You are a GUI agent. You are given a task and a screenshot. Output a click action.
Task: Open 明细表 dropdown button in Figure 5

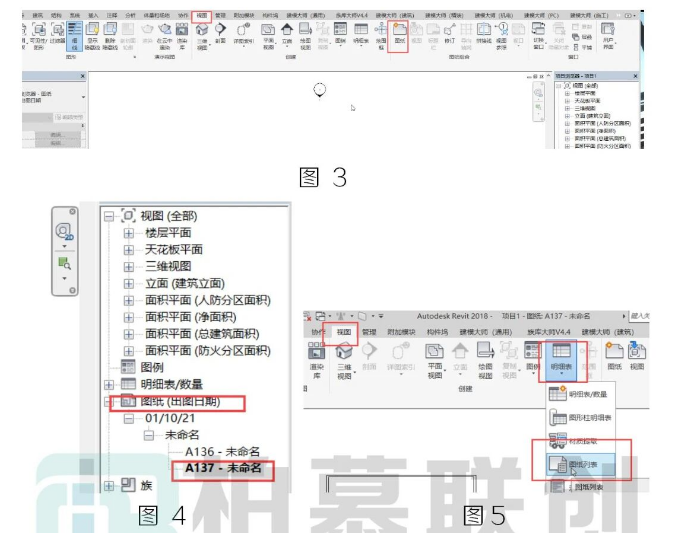(561, 360)
